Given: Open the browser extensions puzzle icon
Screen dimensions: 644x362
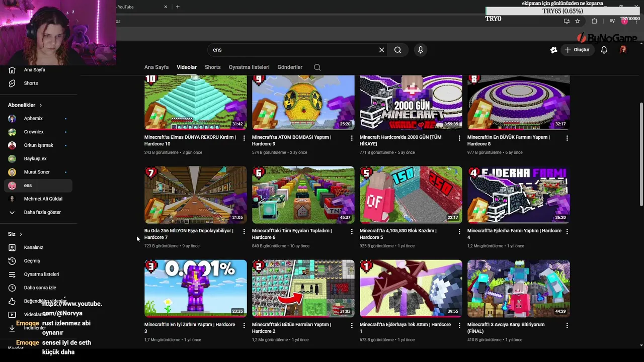Looking at the screenshot, I should [x=594, y=21].
